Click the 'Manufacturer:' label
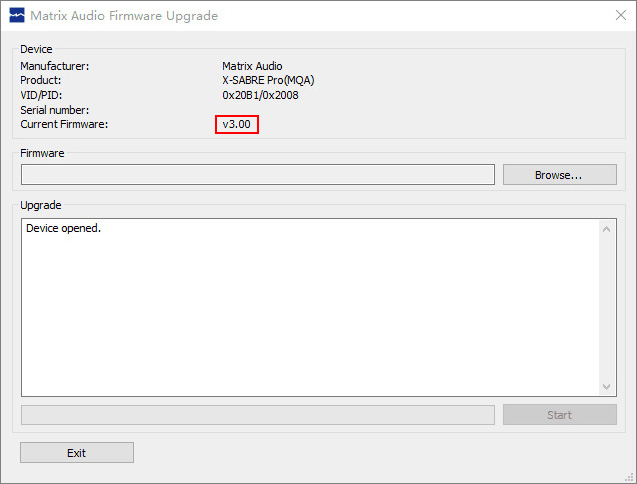 point(54,66)
